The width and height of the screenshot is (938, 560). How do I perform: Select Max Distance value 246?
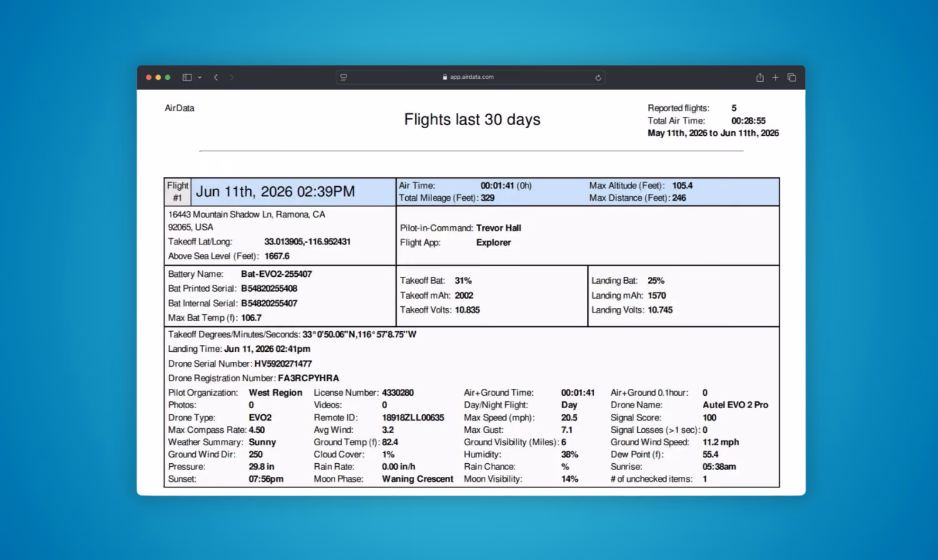[679, 198]
